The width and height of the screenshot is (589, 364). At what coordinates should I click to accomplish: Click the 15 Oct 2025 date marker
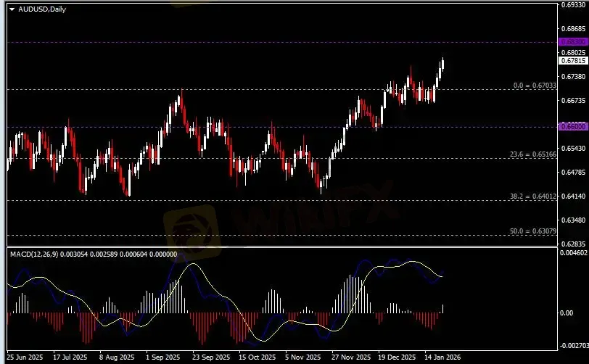(258, 357)
